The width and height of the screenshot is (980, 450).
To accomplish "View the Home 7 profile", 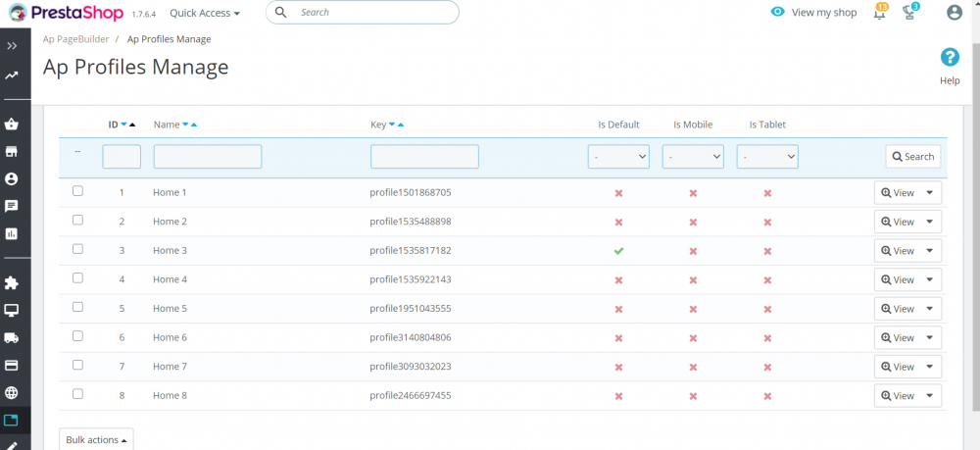I will tap(898, 368).
